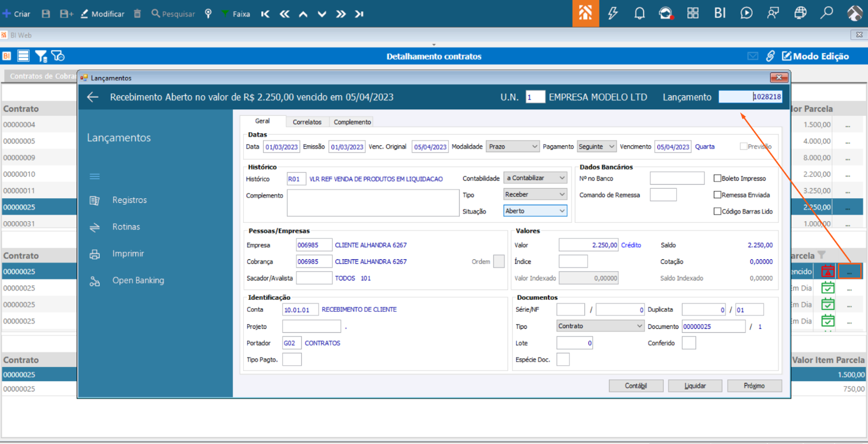868x444 pixels.
Task: Click the filter with clock icon
Action: 58,56
